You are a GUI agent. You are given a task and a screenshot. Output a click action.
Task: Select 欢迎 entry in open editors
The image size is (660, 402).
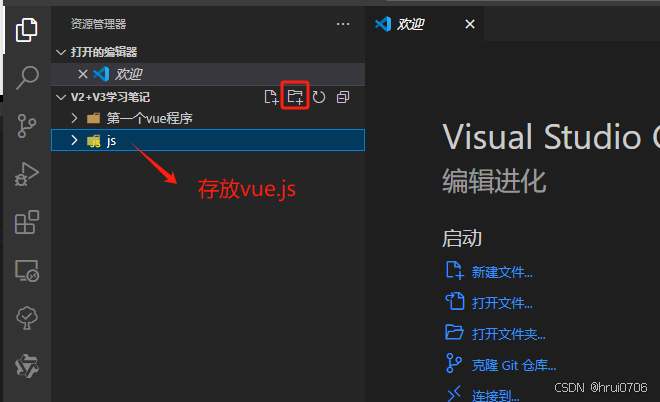pos(208,74)
